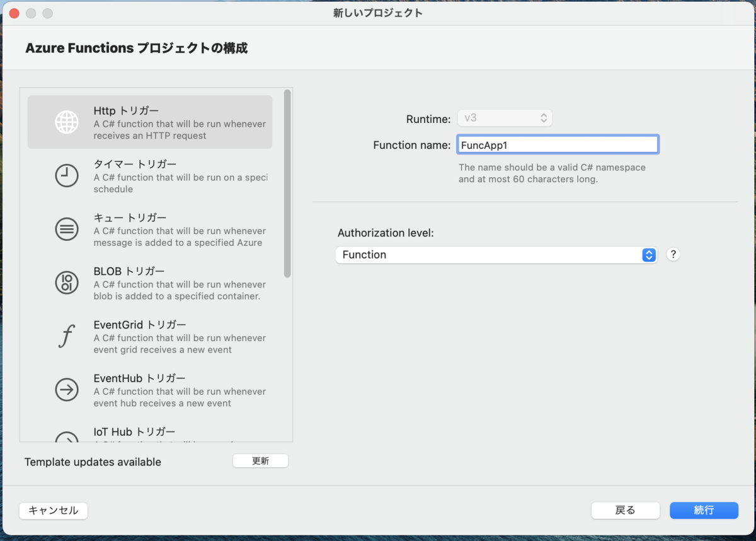Click the EventHub trigger arrow icon
Viewport: 756px width, 541px height.
67,390
